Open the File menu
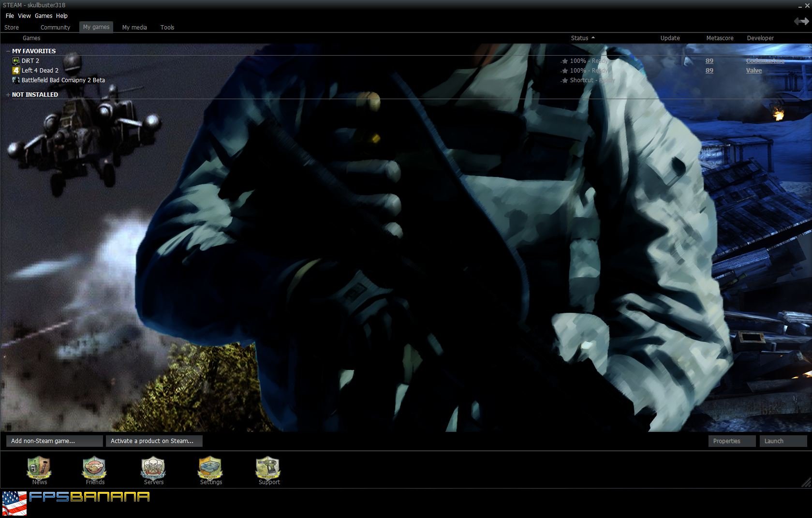Image resolution: width=812 pixels, height=518 pixels. coord(10,16)
